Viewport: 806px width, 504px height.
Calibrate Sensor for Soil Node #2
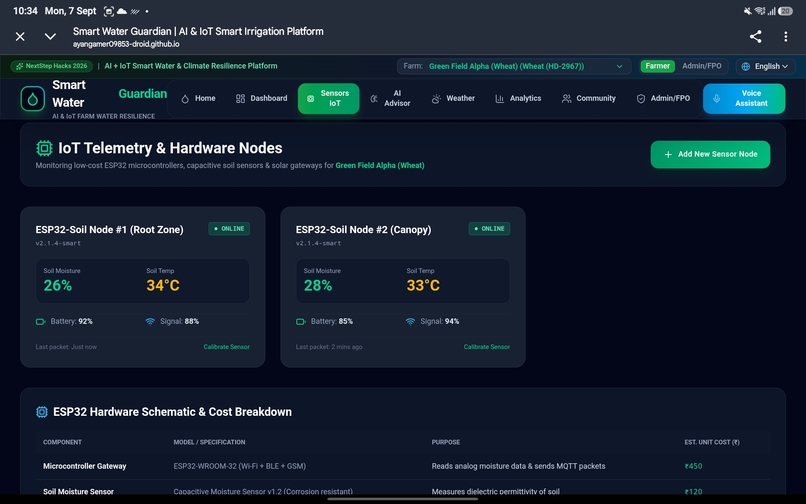pyautogui.click(x=487, y=347)
